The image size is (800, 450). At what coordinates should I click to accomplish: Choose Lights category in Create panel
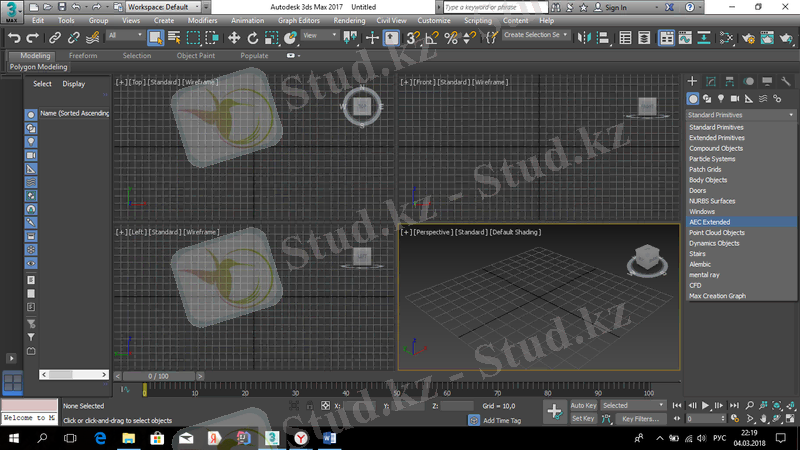tap(720, 99)
